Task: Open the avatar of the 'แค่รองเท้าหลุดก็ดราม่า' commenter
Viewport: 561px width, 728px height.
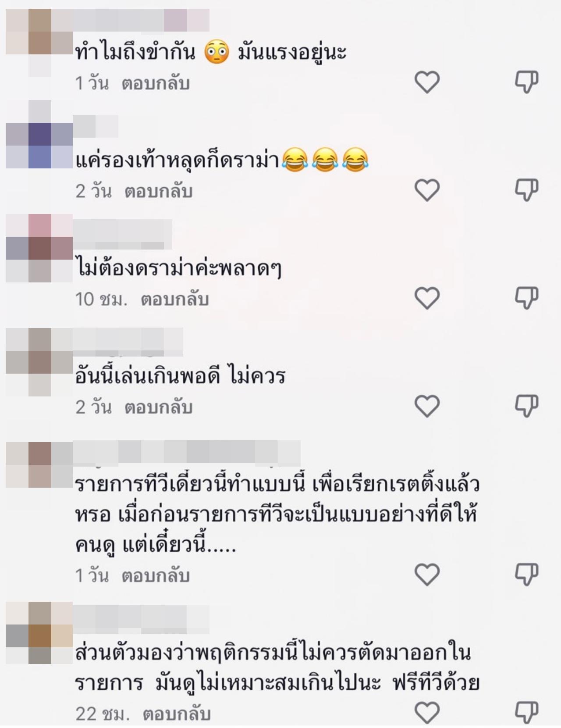Action: click(39, 134)
